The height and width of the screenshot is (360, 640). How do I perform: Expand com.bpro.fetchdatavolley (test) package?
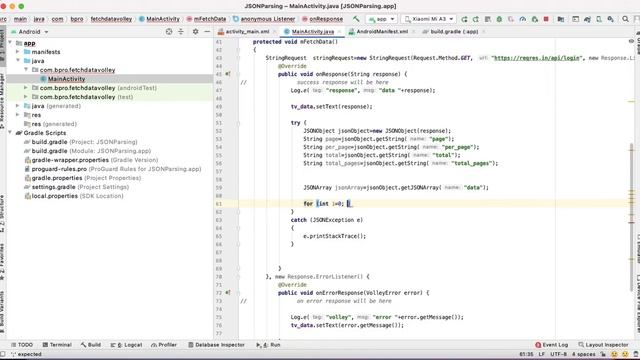pos(26,97)
